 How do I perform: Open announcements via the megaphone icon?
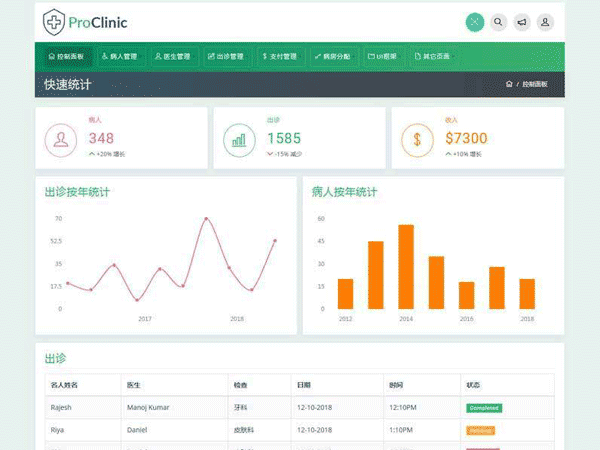pyautogui.click(x=522, y=22)
